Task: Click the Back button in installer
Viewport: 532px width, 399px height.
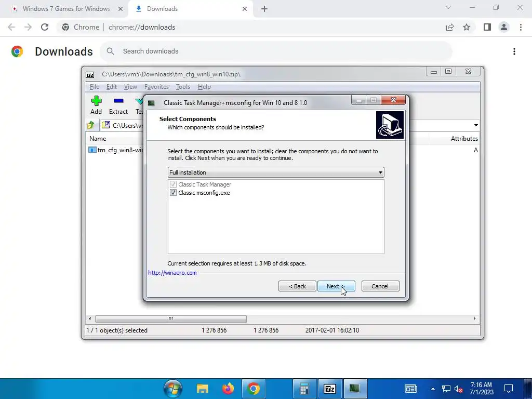Action: click(x=297, y=286)
